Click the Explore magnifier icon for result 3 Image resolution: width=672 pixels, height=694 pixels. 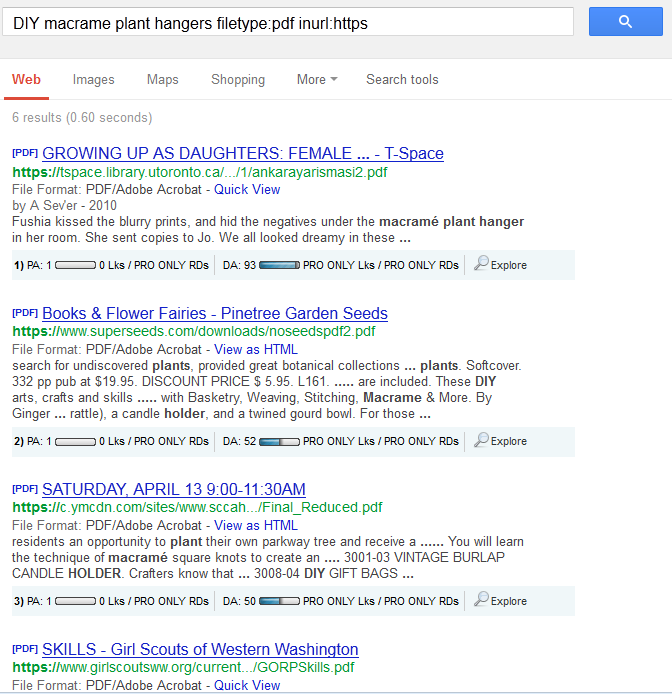(x=481, y=599)
